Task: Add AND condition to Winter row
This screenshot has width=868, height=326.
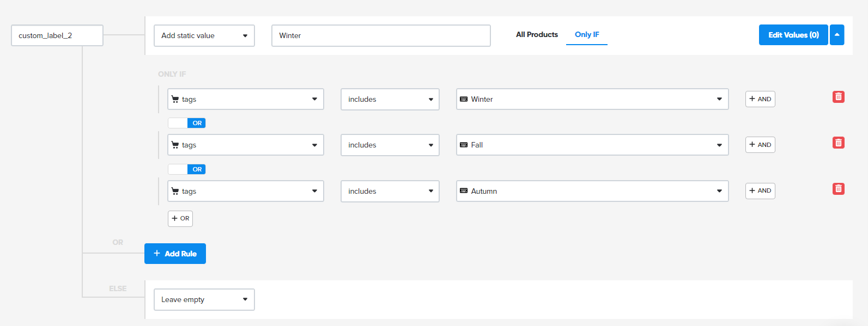Action: (x=760, y=99)
